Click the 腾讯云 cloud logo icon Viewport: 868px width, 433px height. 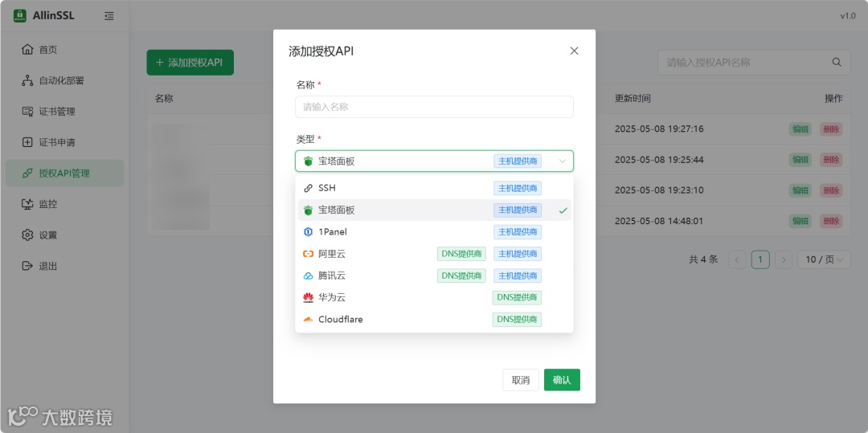tap(309, 276)
